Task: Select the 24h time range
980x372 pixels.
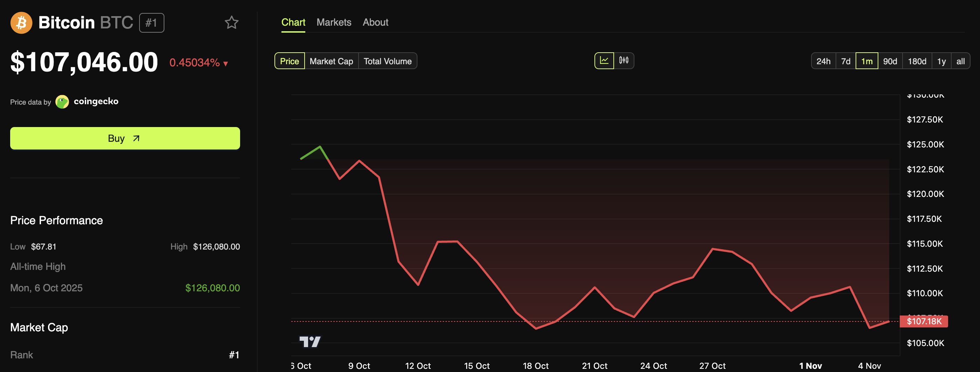Action: (x=823, y=61)
